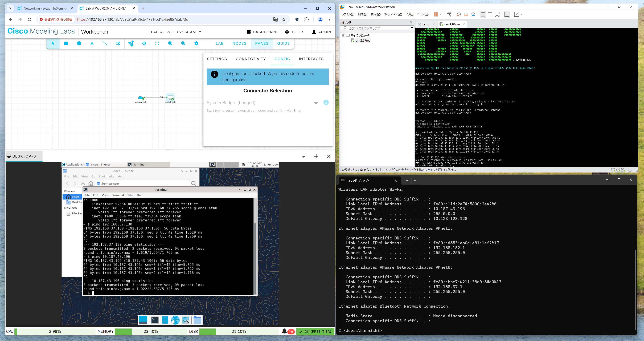The height and width of the screenshot is (341, 644).
Task: Click the OK (FREE-TIER) status button
Action: 315,331
